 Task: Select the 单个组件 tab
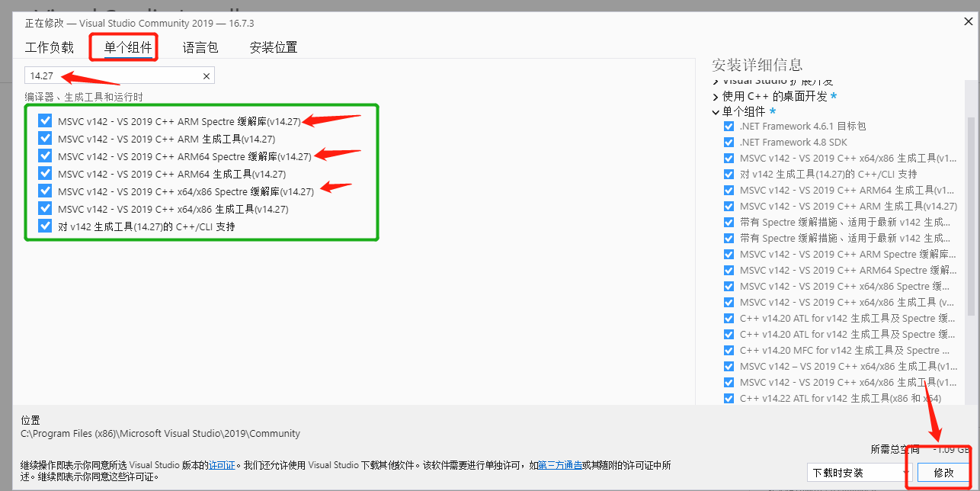coord(128,47)
